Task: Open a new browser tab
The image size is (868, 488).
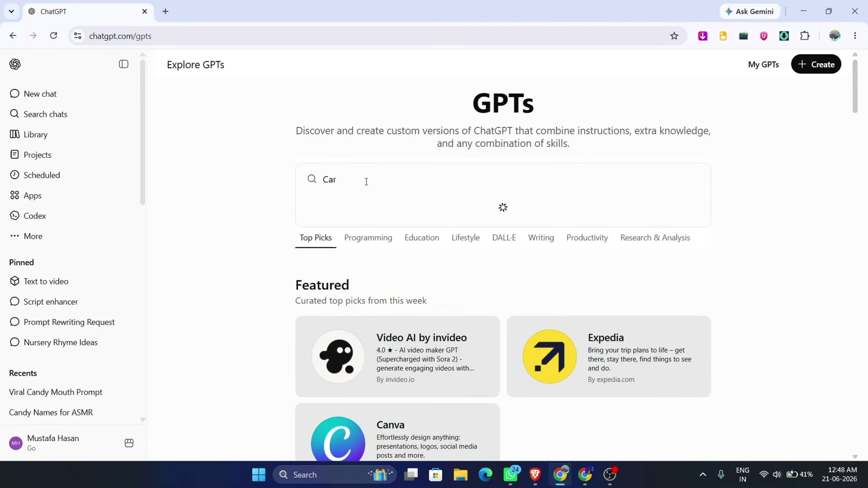Action: coord(165,11)
